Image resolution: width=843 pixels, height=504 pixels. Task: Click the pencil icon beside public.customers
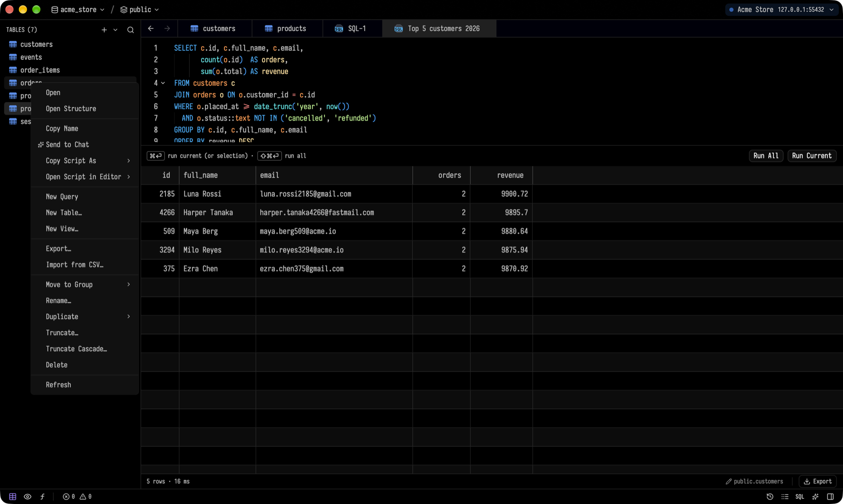click(728, 481)
